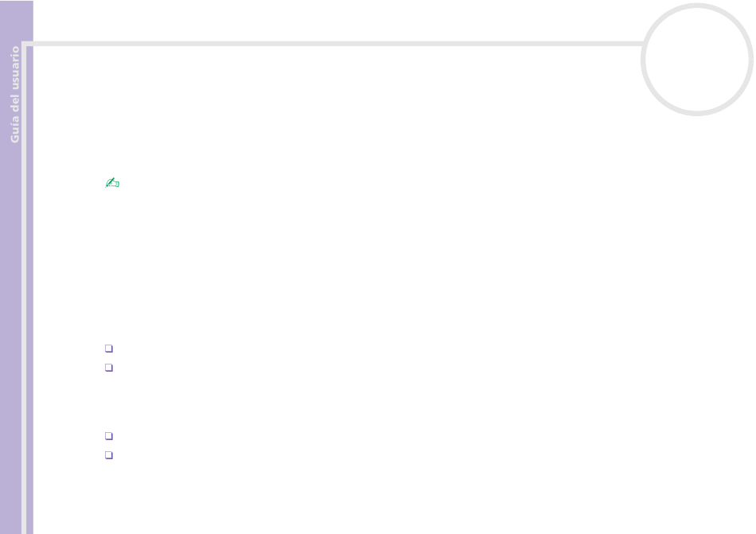Click the green pencil note icon

click(112, 183)
